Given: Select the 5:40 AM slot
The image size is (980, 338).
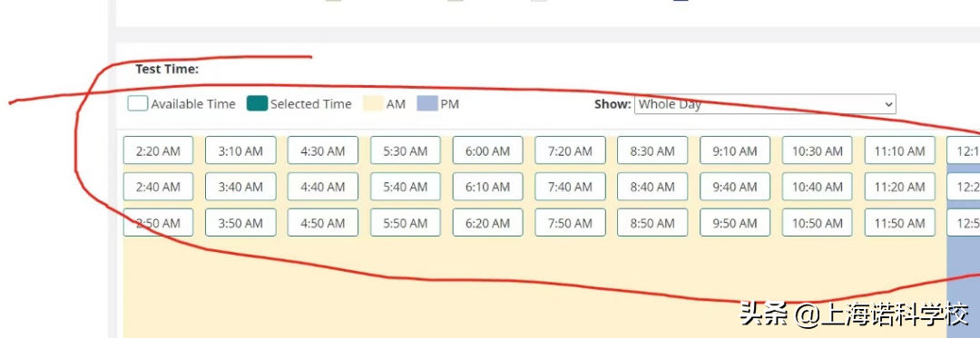Looking at the screenshot, I should 406,187.
